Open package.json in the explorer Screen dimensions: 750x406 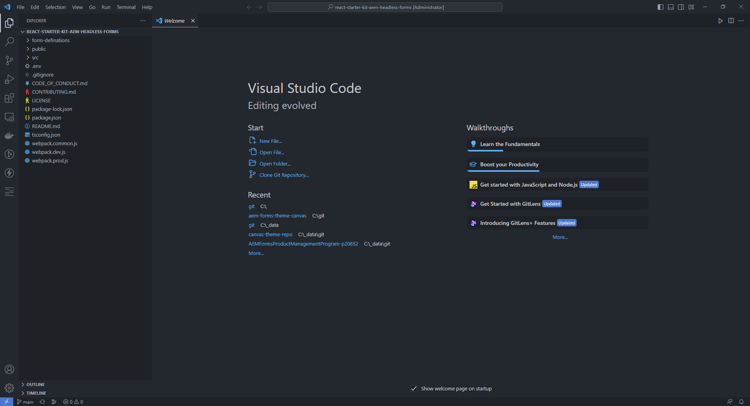46,118
